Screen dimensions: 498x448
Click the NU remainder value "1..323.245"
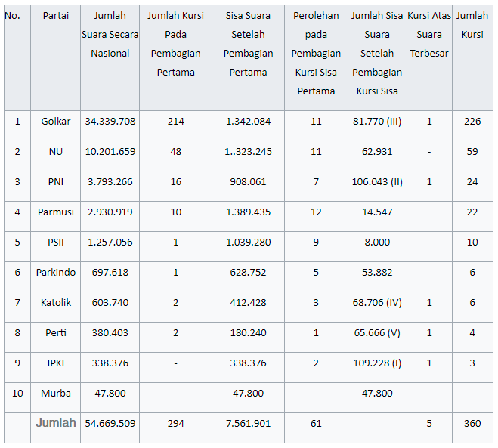[248, 152]
